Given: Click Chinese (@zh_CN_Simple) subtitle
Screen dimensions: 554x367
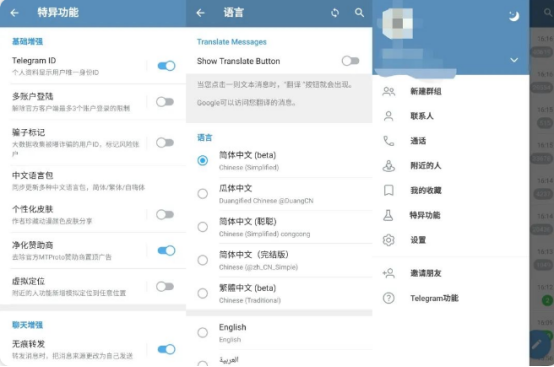Looking at the screenshot, I should [x=258, y=267].
